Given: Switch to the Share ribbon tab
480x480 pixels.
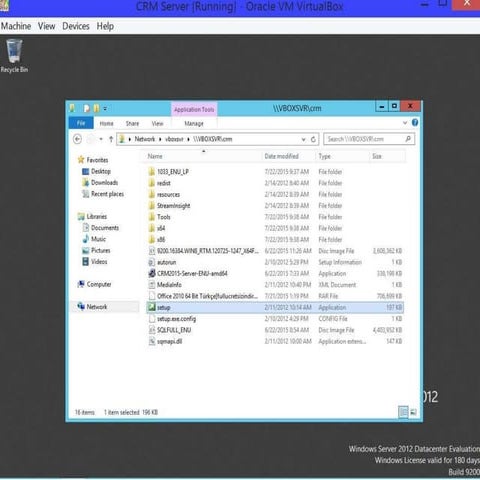Looking at the screenshot, I should click(x=132, y=123).
